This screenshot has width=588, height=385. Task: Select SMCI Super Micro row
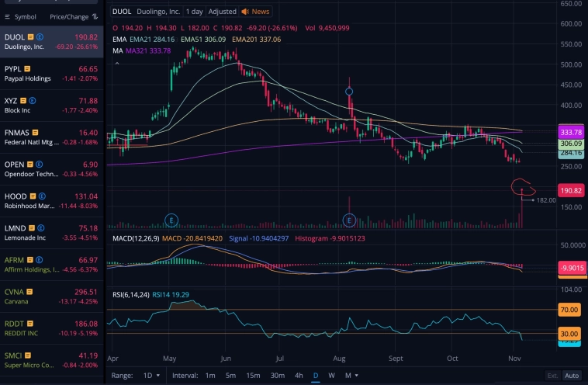[x=52, y=360]
